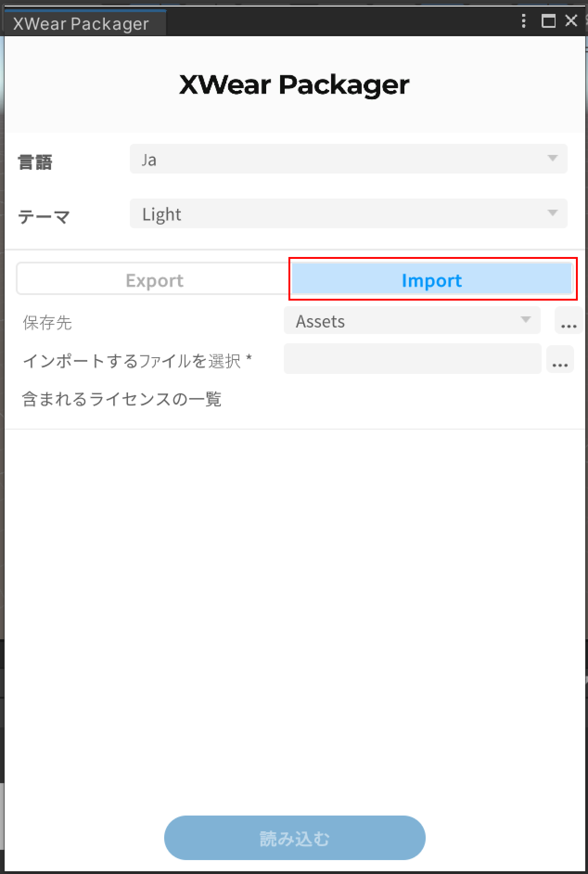Open the 保存先 Assets dropdown

coord(412,321)
